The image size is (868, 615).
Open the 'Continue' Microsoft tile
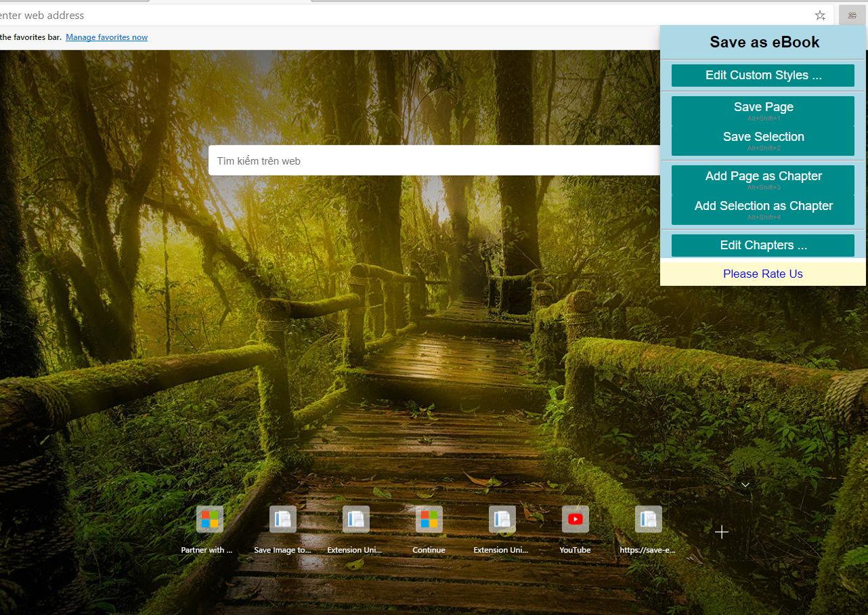tap(429, 519)
